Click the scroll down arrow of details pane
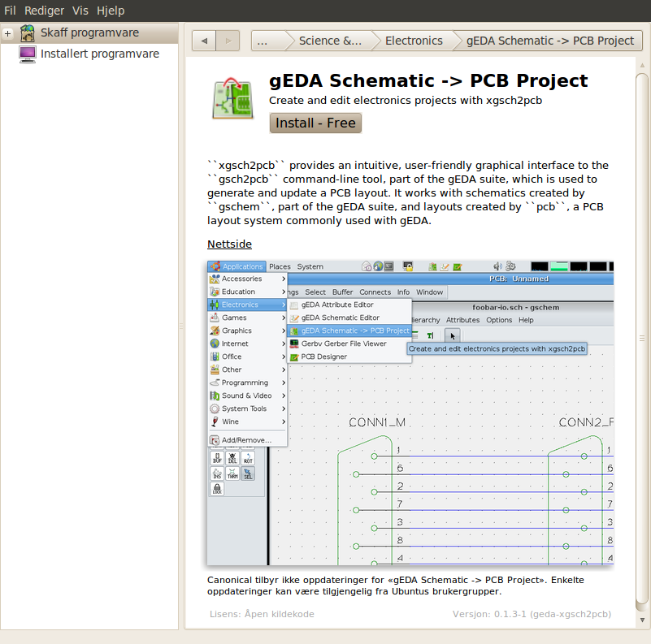 coord(642,620)
